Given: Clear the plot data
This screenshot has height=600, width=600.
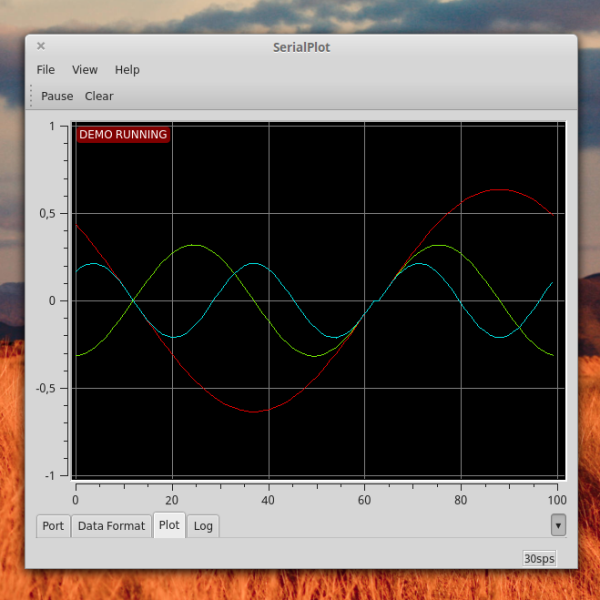Looking at the screenshot, I should pos(99,96).
